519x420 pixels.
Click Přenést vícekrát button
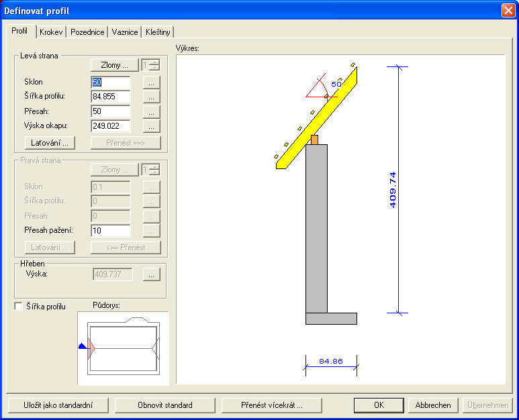(272, 405)
